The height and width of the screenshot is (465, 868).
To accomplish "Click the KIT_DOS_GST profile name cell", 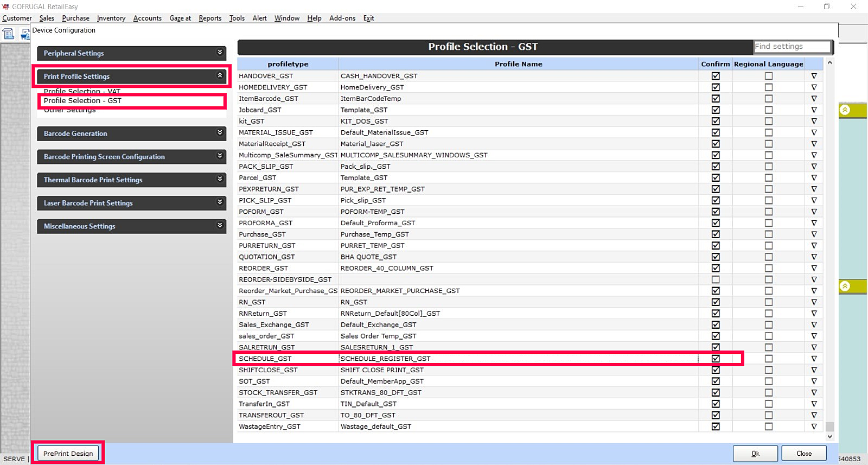I will click(x=519, y=121).
